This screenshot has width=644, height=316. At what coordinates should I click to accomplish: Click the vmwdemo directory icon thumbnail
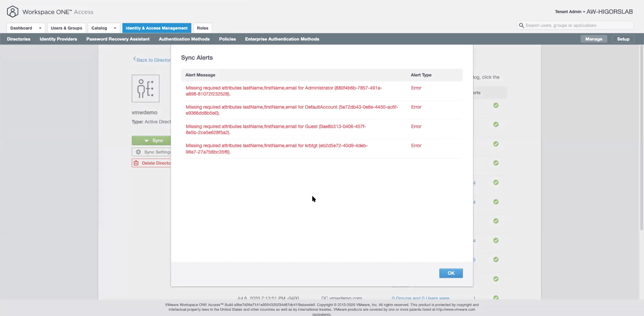tap(145, 88)
